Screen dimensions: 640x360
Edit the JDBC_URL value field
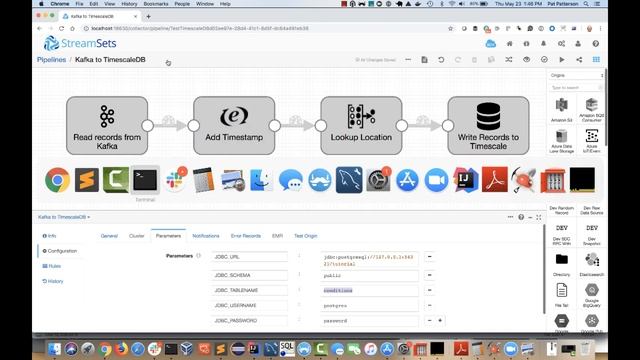pyautogui.click(x=369, y=260)
